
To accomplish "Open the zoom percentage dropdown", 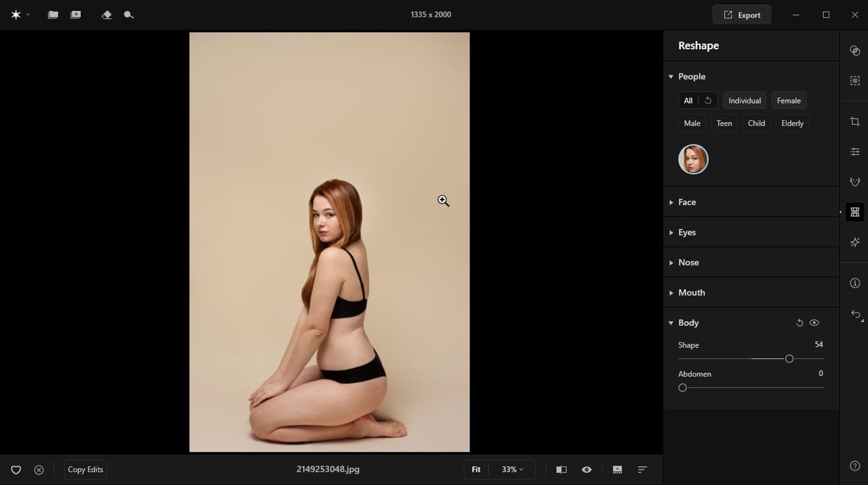I will (x=510, y=470).
